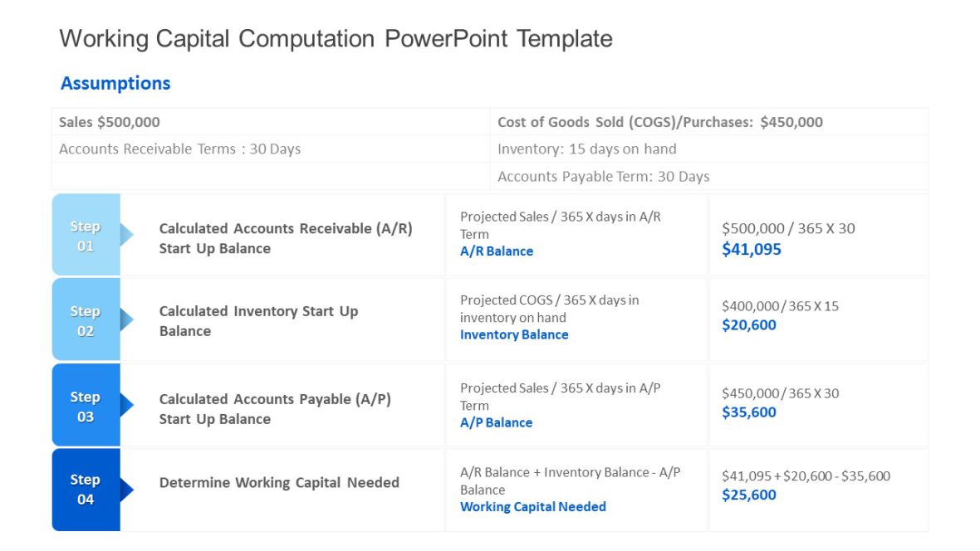Click the $41,095 result value
The height and width of the screenshot is (551, 980).
pyautogui.click(x=751, y=249)
